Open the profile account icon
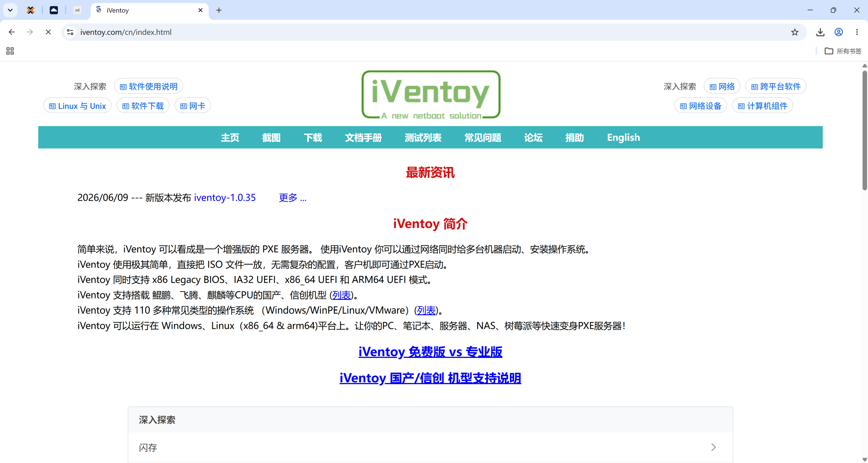868x463 pixels. coord(839,32)
